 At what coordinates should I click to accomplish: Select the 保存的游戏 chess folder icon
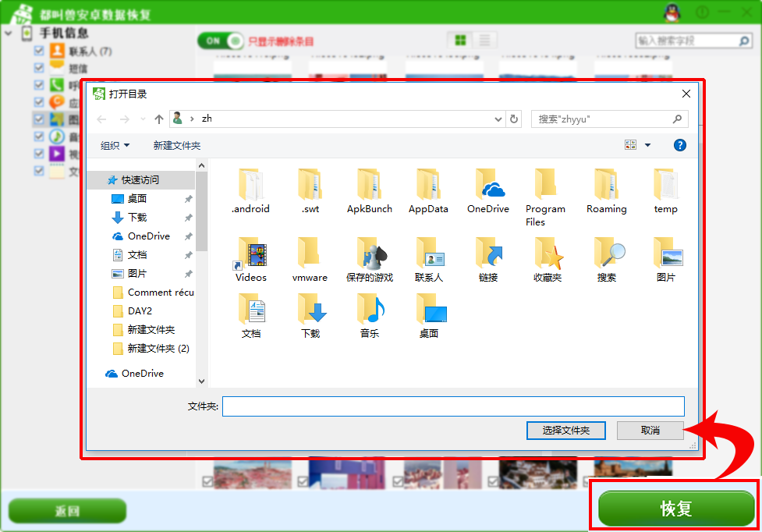(x=370, y=253)
